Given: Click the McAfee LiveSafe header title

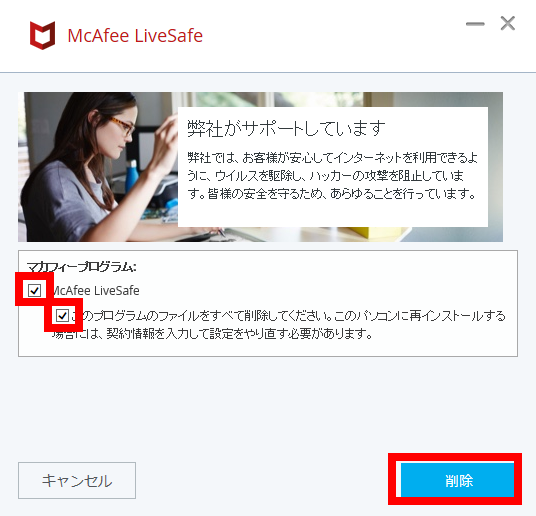Looking at the screenshot, I should [x=135, y=36].
